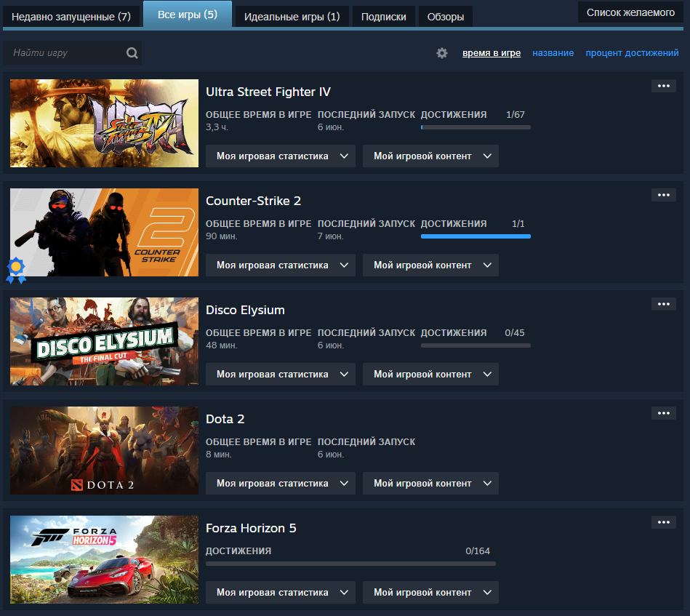
Task: Click the 1/1 achievements count
Action: pyautogui.click(x=518, y=224)
